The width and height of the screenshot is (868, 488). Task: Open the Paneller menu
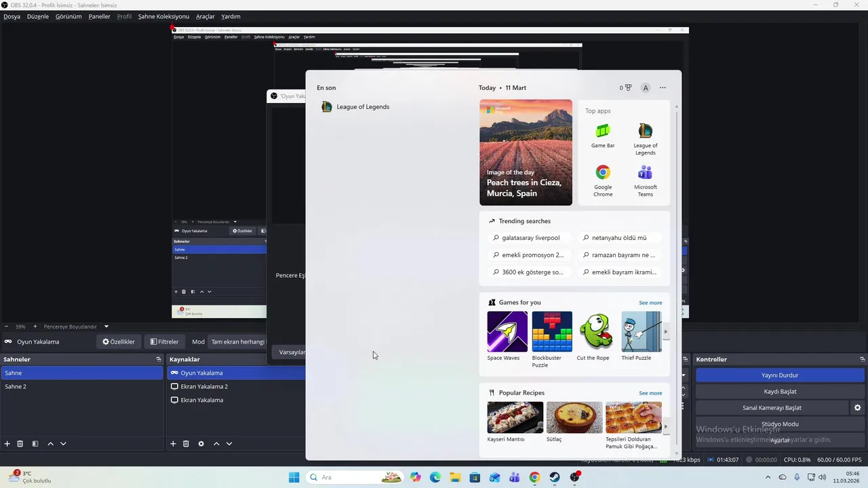tap(99, 16)
